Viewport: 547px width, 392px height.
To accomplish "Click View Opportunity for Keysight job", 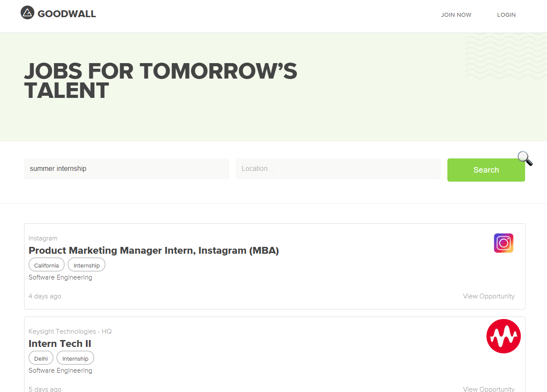I will point(488,389).
